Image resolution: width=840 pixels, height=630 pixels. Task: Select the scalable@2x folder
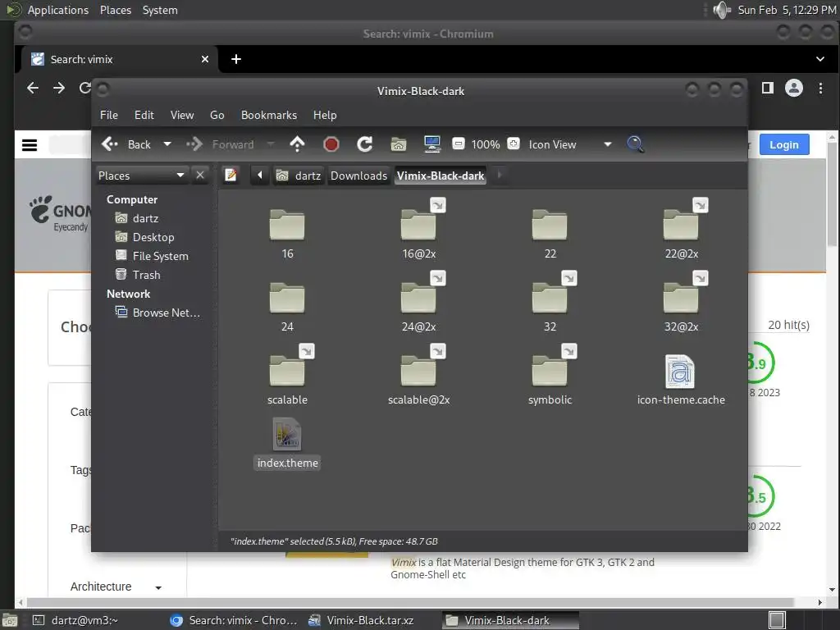[x=418, y=371]
